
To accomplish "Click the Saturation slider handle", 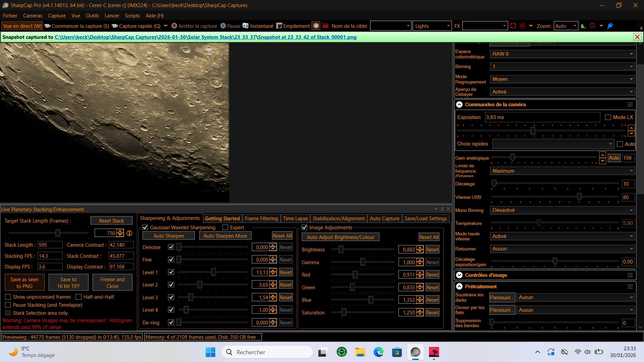I will [x=343, y=312].
